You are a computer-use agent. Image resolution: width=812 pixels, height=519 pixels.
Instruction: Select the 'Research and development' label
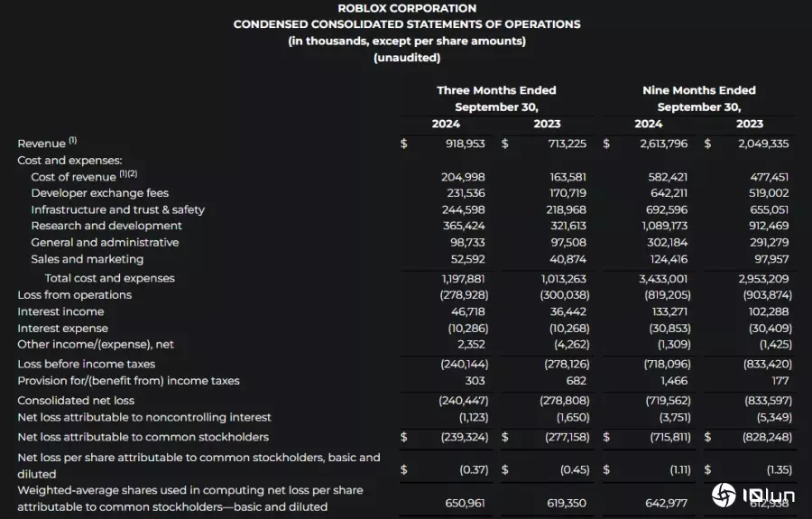tap(106, 226)
